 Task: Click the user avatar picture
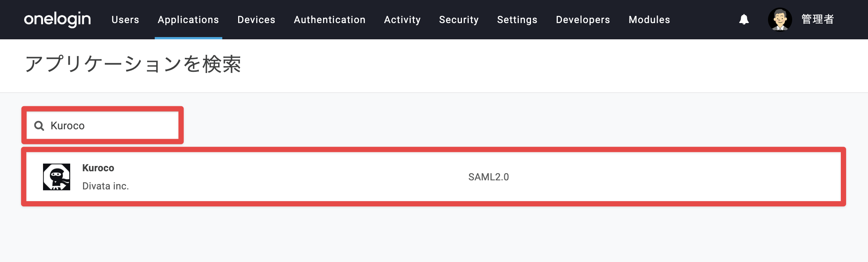[780, 19]
